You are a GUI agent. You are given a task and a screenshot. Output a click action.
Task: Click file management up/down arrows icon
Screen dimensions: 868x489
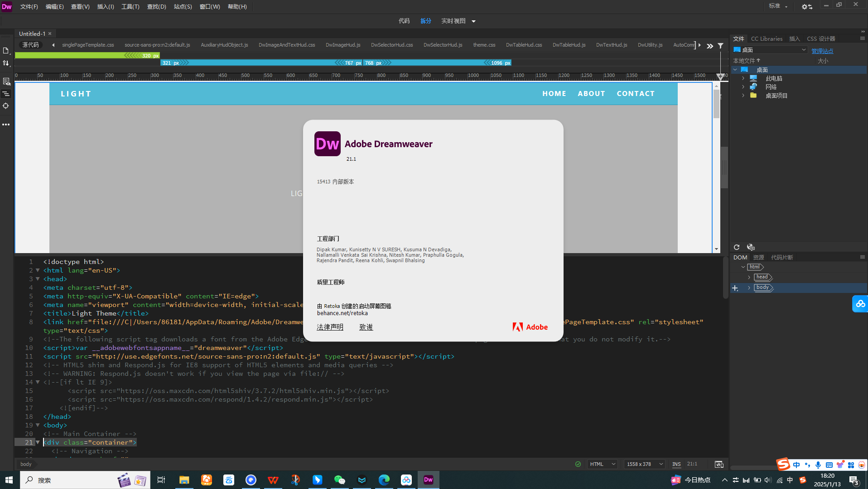pos(6,63)
